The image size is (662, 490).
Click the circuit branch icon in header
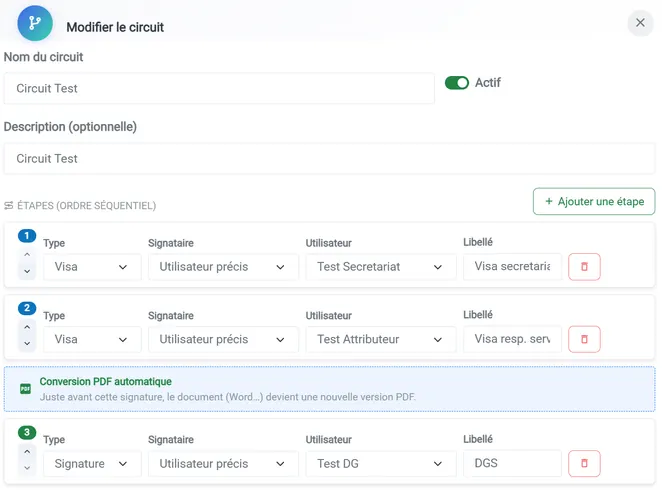[35, 23]
